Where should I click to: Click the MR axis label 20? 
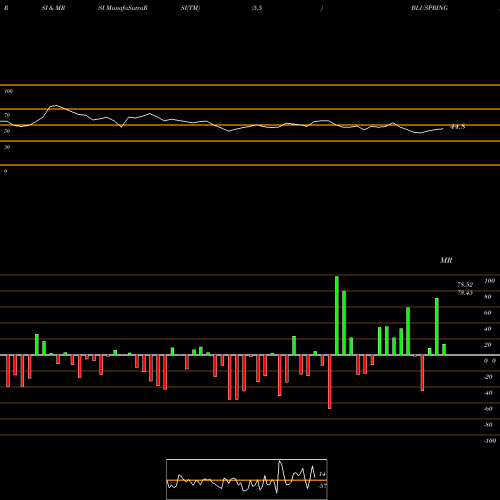tap(488, 345)
